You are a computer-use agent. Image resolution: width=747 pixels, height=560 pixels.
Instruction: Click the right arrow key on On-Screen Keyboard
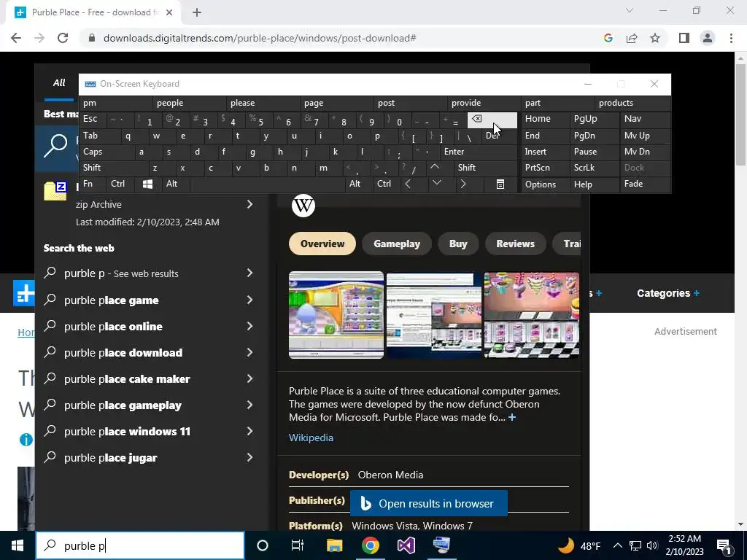pos(462,184)
